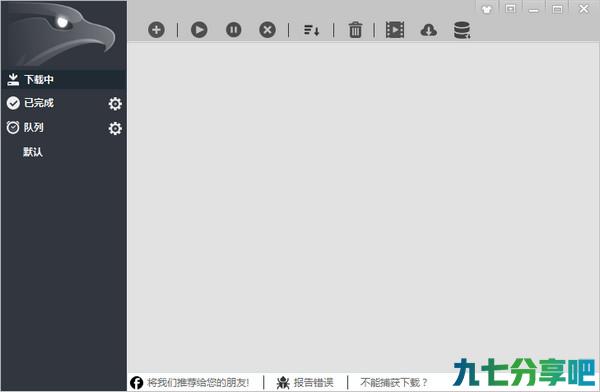Close the download manager window
Screen dimensions: 600x392
coord(584,9)
